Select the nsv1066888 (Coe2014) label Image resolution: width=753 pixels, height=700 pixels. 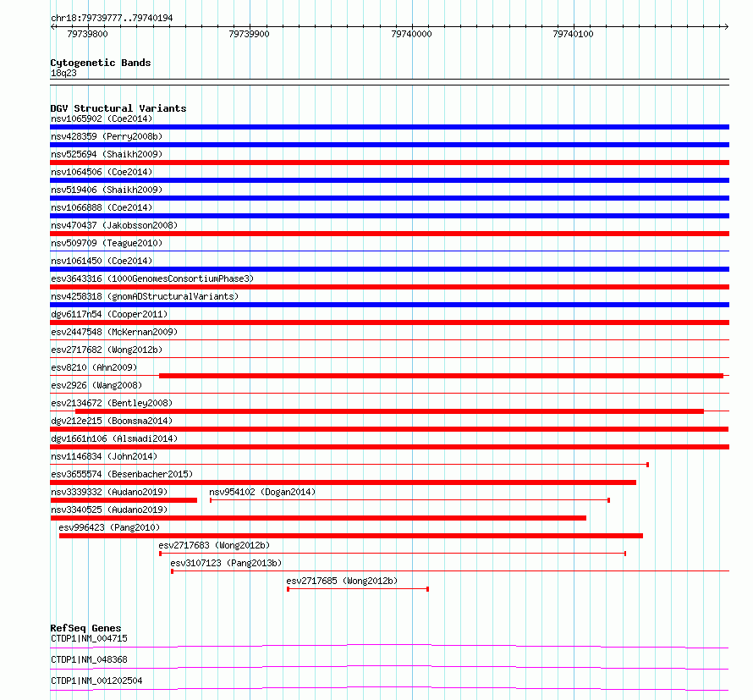click(102, 207)
